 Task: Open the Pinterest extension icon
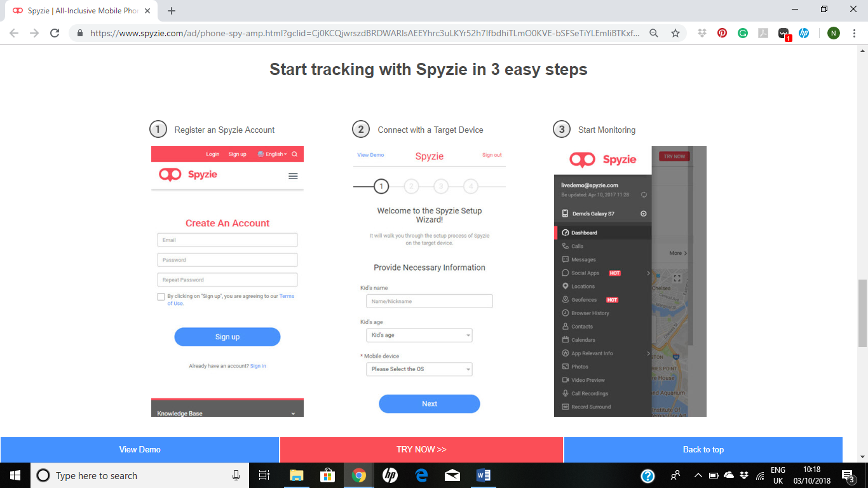722,33
